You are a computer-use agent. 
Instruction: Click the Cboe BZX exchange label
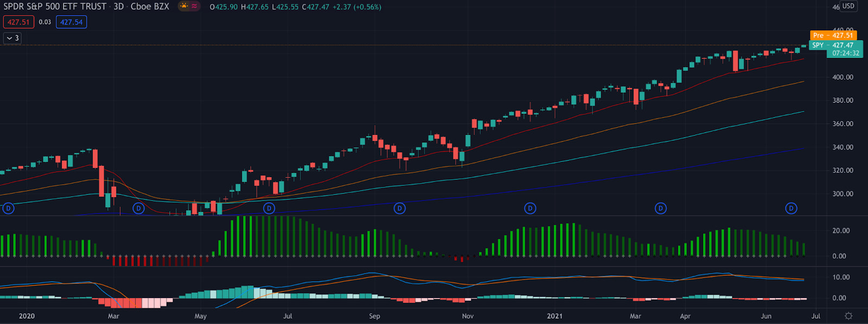[x=150, y=7]
